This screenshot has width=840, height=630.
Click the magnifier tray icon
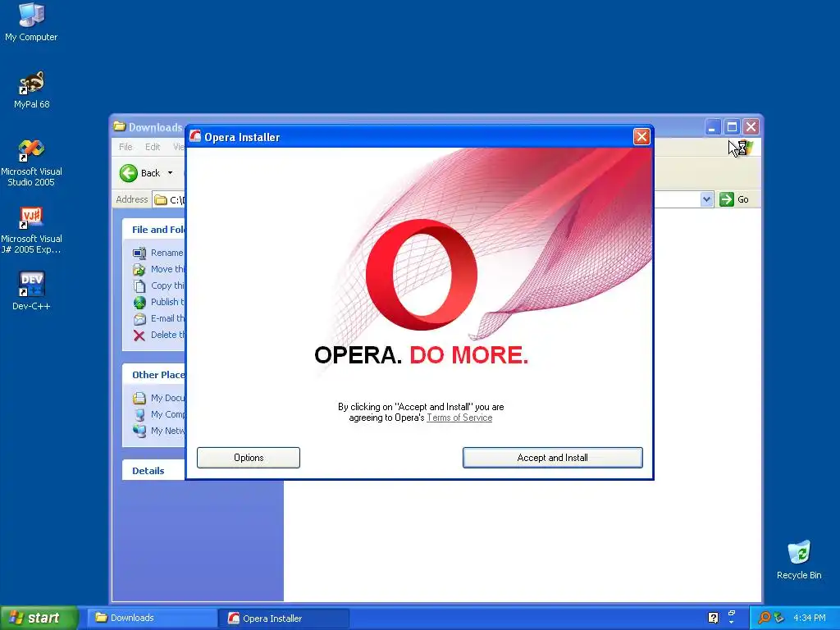(764, 618)
